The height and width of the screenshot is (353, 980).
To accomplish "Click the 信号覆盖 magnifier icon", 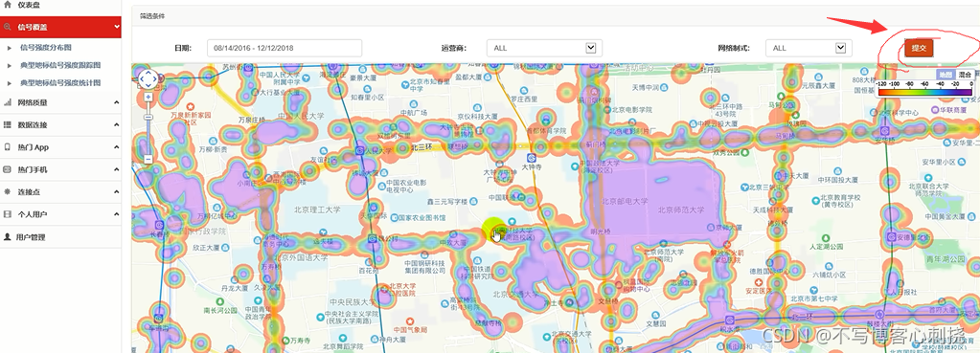I will click(8, 27).
